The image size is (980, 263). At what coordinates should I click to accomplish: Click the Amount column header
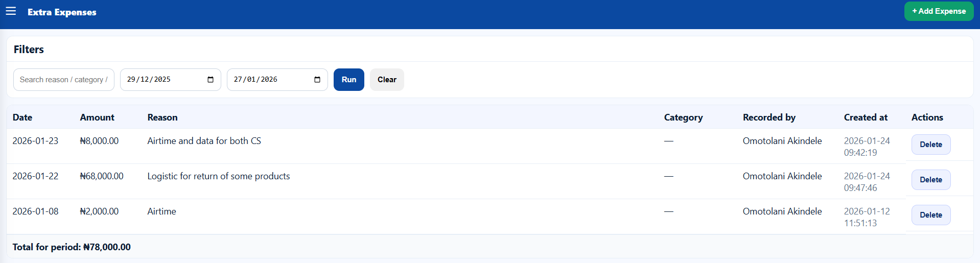[x=97, y=117]
